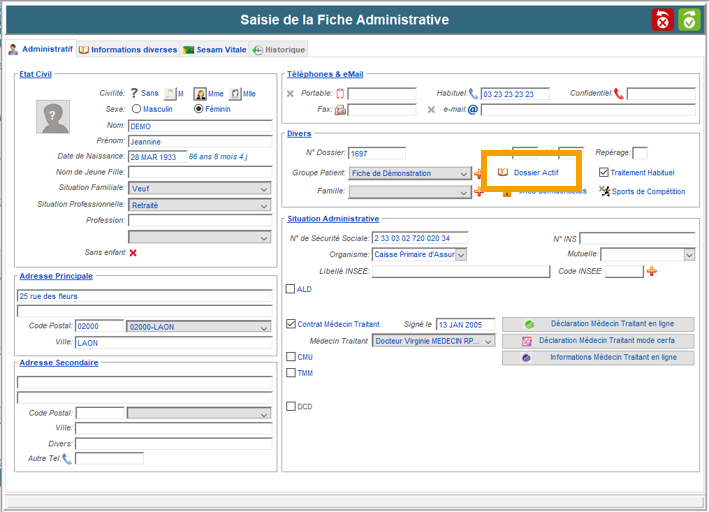Image resolution: width=709 pixels, height=512 pixels.
Task: Select the Mlle civility icon
Action: pyautogui.click(x=235, y=94)
